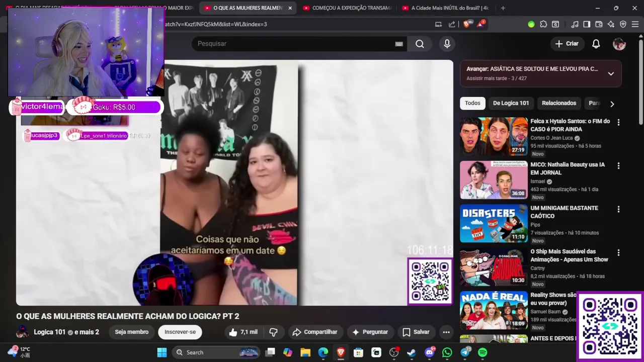Viewport: 644px width, 362px height.
Task: Open the browser extensions puzzle icon
Action: point(543,24)
